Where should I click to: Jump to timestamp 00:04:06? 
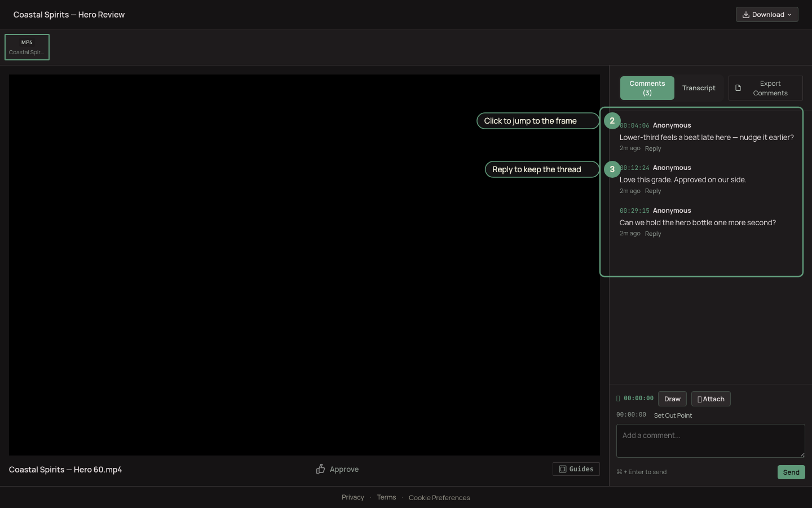click(634, 125)
